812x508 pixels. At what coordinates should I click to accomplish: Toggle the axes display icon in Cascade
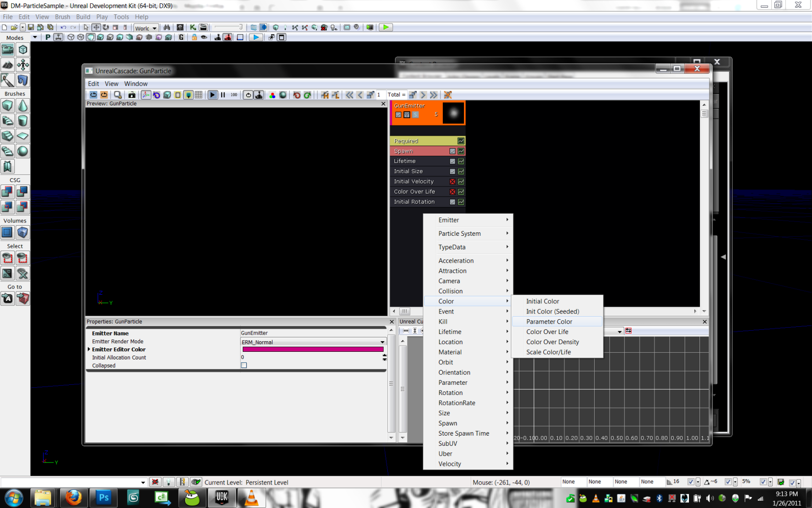(146, 95)
